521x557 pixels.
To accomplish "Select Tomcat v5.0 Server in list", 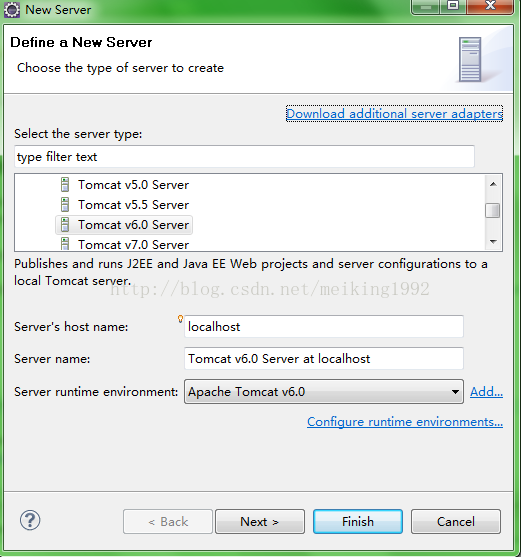I will (x=134, y=185).
